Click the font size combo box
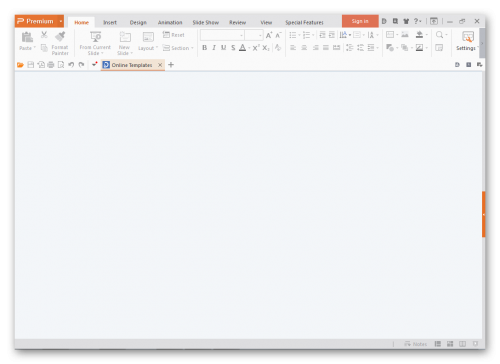The height and width of the screenshot is (364, 500). (x=254, y=35)
